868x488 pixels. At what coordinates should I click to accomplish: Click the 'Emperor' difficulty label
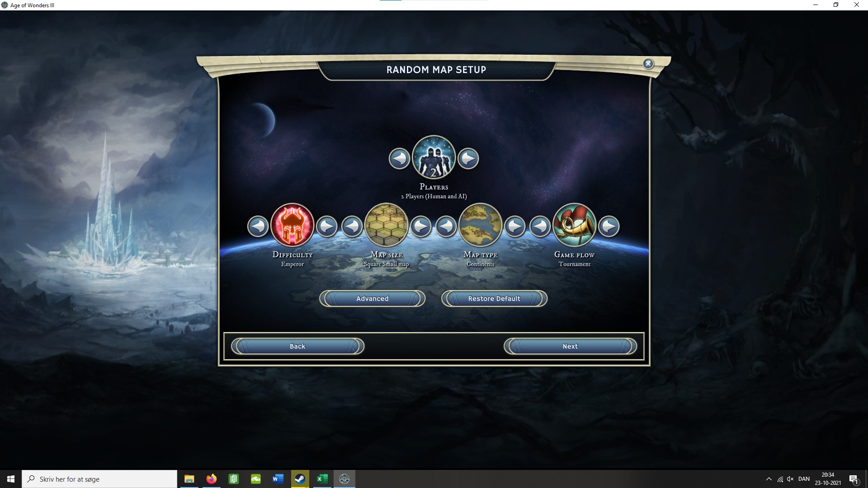coord(292,264)
